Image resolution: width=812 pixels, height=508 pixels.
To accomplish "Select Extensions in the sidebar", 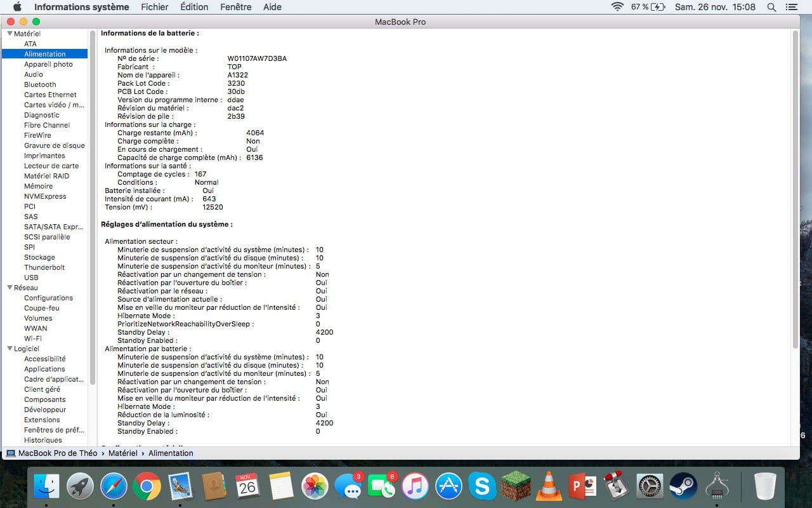I will tap(42, 420).
